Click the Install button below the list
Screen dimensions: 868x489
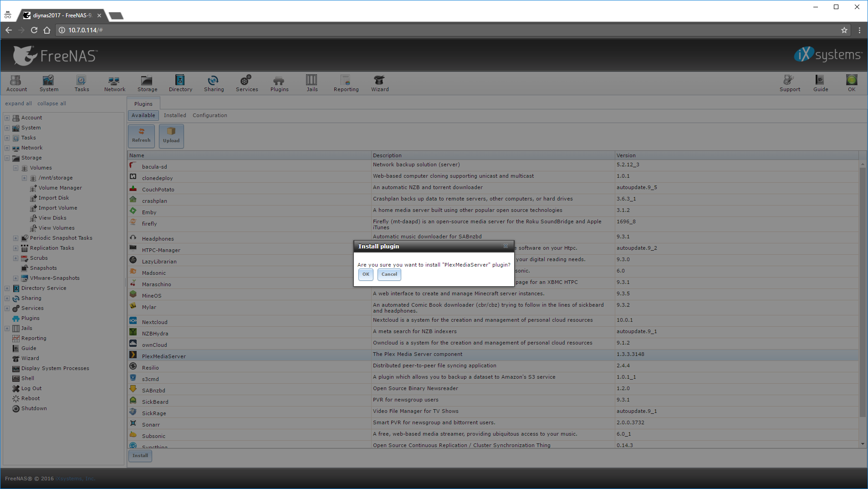[x=140, y=456]
